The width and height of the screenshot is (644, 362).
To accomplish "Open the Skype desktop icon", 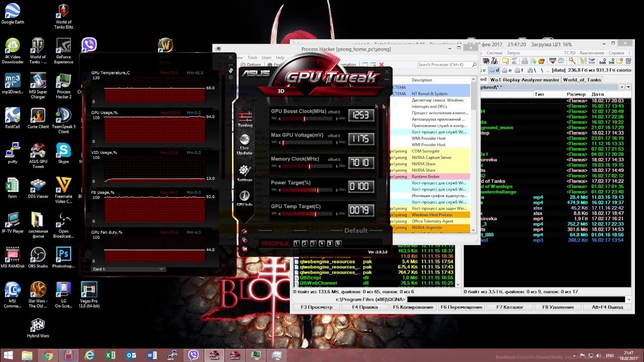I will pyautogui.click(x=63, y=153).
